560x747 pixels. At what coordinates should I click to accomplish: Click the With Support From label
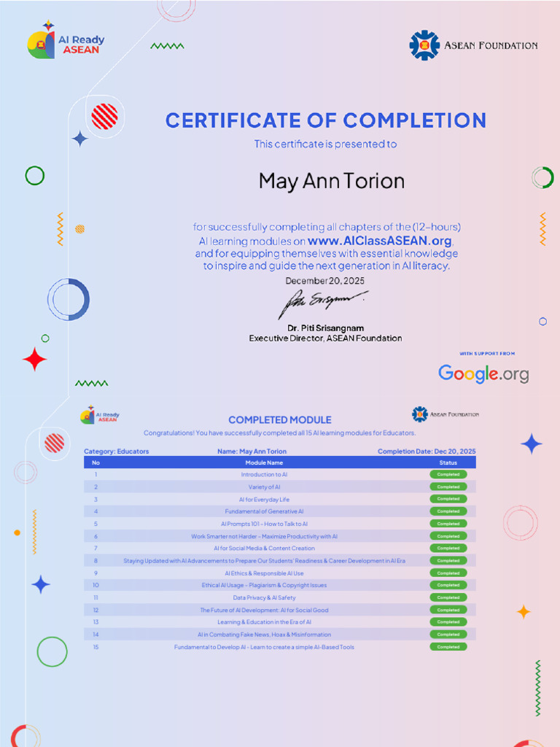(x=487, y=354)
